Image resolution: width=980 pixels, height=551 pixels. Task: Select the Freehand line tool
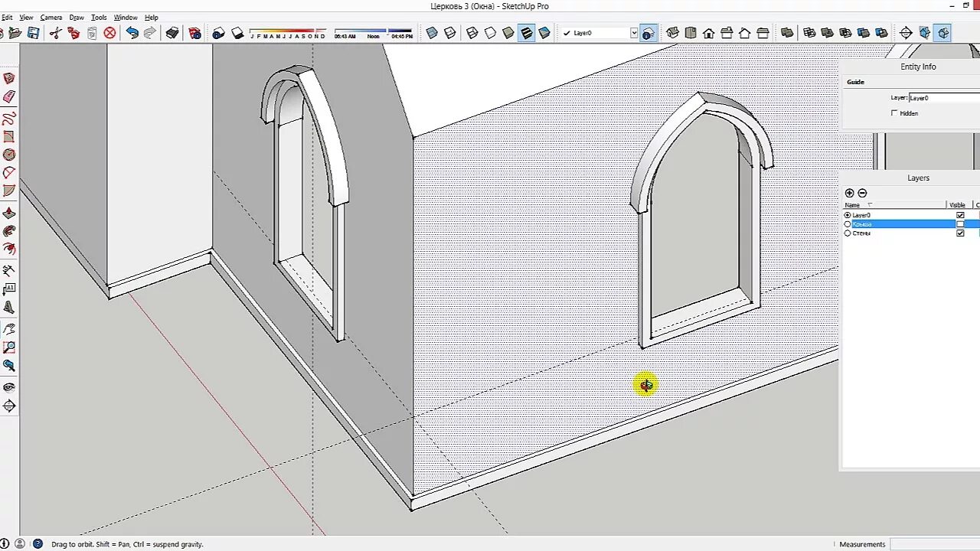pos(9,119)
